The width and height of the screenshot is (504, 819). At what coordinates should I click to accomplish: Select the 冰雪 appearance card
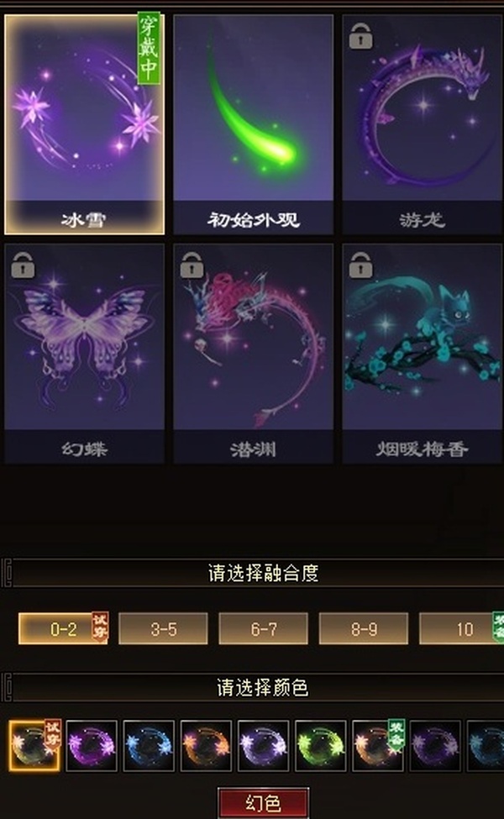pos(84,124)
